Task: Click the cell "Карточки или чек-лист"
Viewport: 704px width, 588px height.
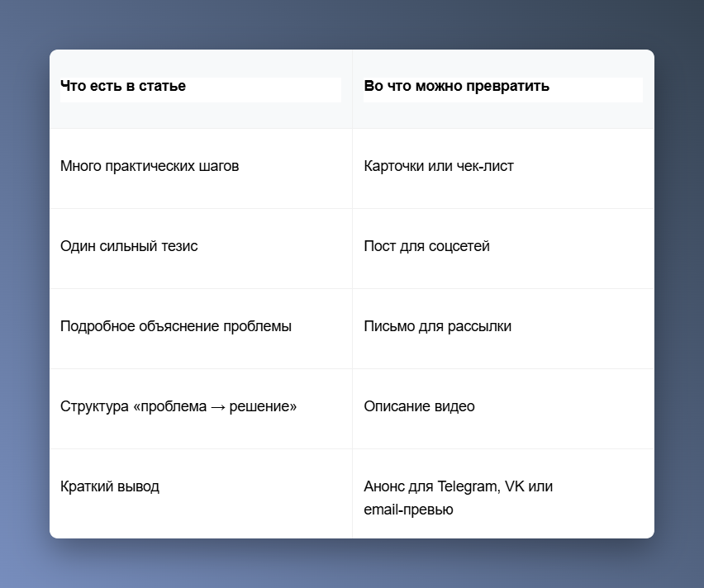Action: pyautogui.click(x=503, y=168)
